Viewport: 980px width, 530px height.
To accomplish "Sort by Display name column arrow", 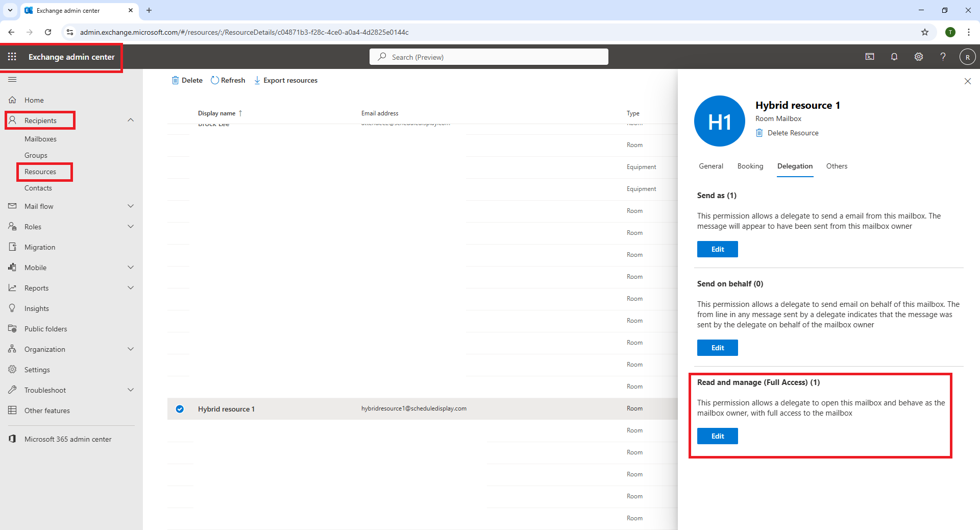I will tap(240, 113).
